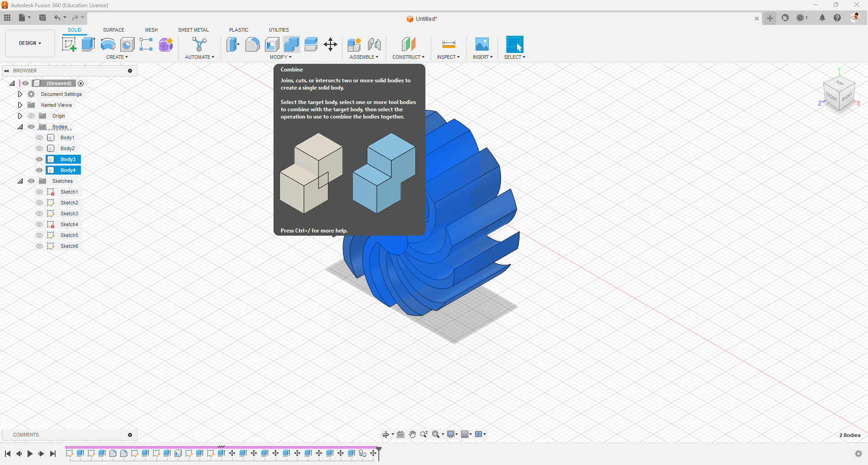Toggle visibility of Sketch6
This screenshot has height=465, width=868.
click(39, 246)
